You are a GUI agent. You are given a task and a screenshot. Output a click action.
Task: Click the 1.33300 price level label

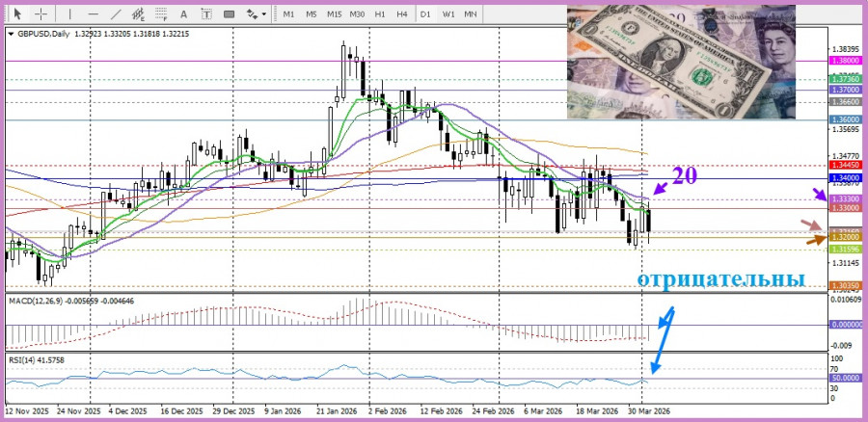point(845,198)
